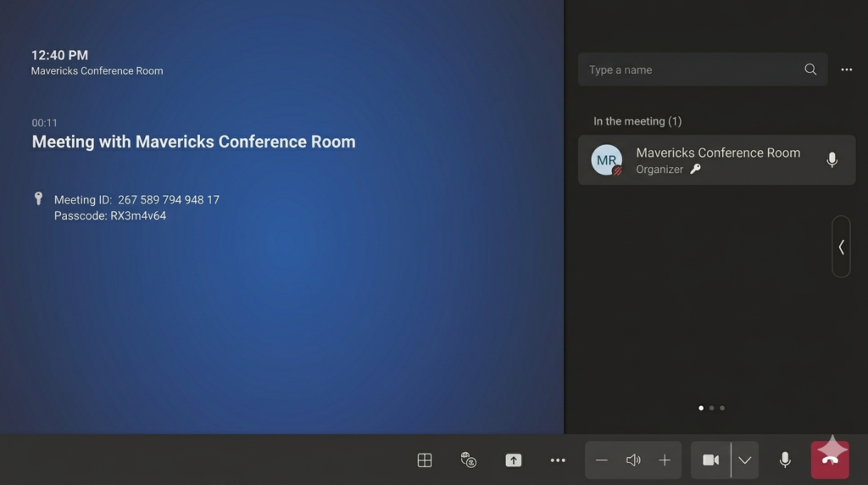Image resolution: width=868 pixels, height=485 pixels.
Task: Collapse the side panel using chevron handle
Action: 841,247
